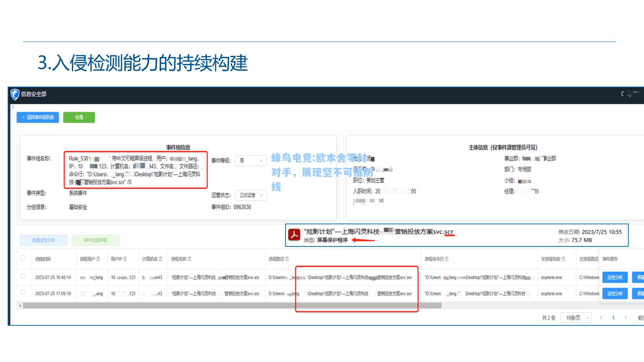Tick the checkbox for the 16:45:14 row
Viewport: 644px width, 362px height.
tap(23, 276)
